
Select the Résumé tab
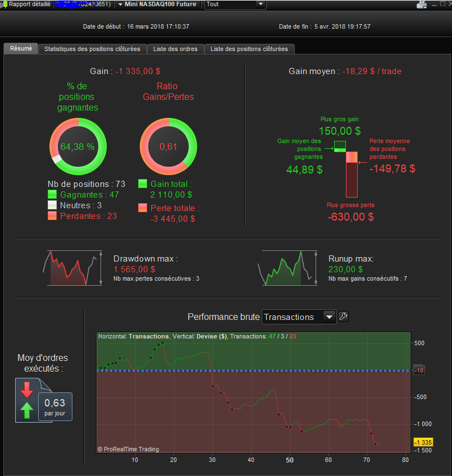[21, 49]
